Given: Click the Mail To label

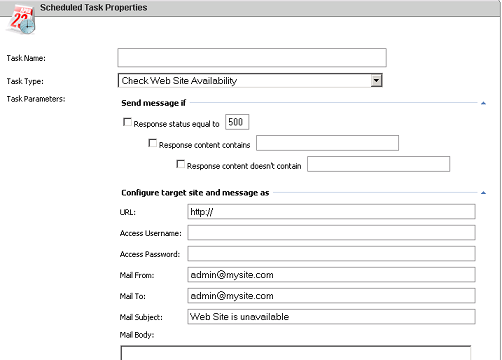Looking at the screenshot, I should point(133,296).
